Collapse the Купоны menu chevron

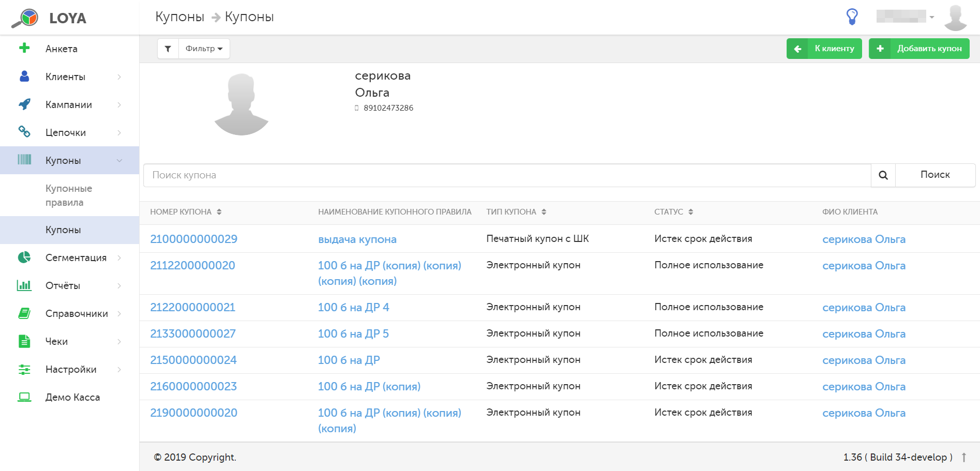(119, 160)
